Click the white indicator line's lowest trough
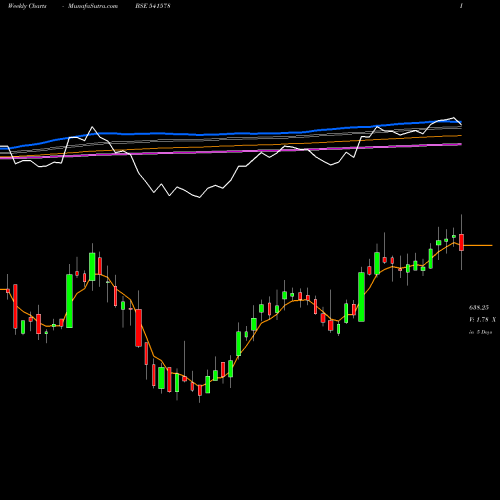This screenshot has width=500, height=500. pos(199,197)
